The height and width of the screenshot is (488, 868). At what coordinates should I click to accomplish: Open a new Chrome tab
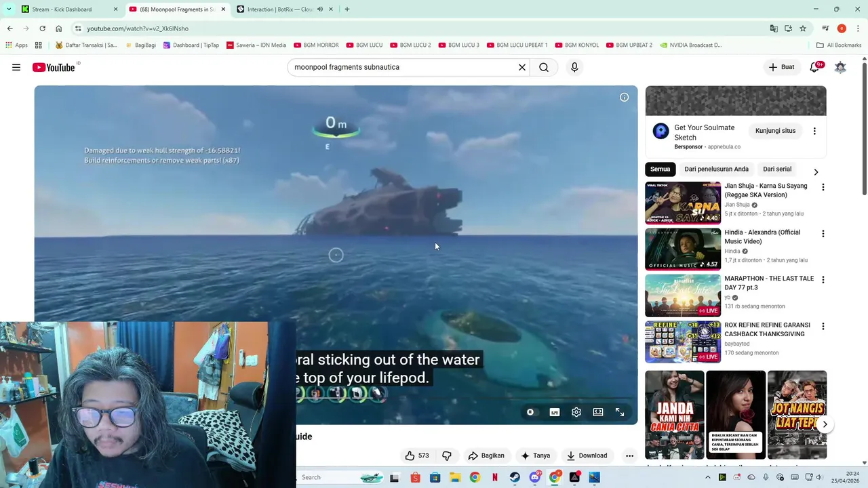coord(347,9)
